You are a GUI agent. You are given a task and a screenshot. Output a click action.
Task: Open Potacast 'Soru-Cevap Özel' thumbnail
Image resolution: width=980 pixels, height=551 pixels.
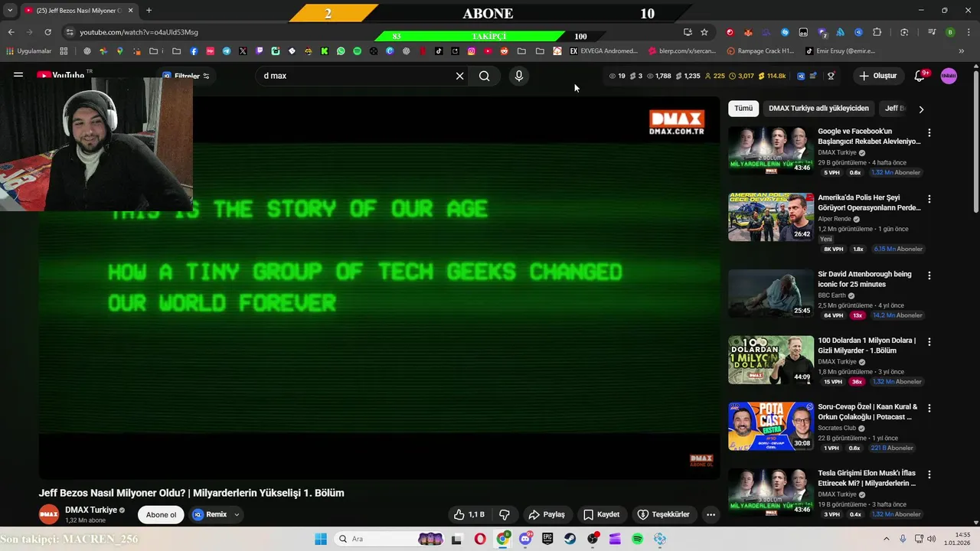(x=771, y=426)
